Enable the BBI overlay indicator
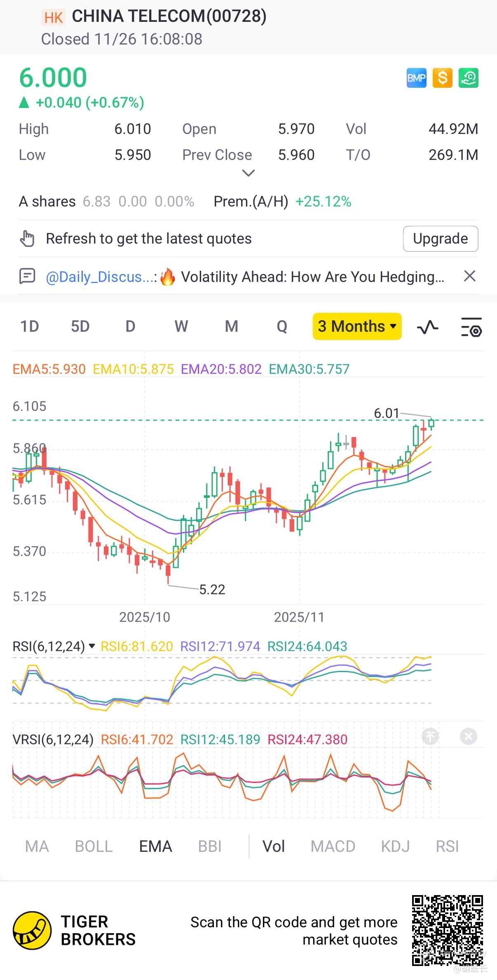 [x=210, y=846]
